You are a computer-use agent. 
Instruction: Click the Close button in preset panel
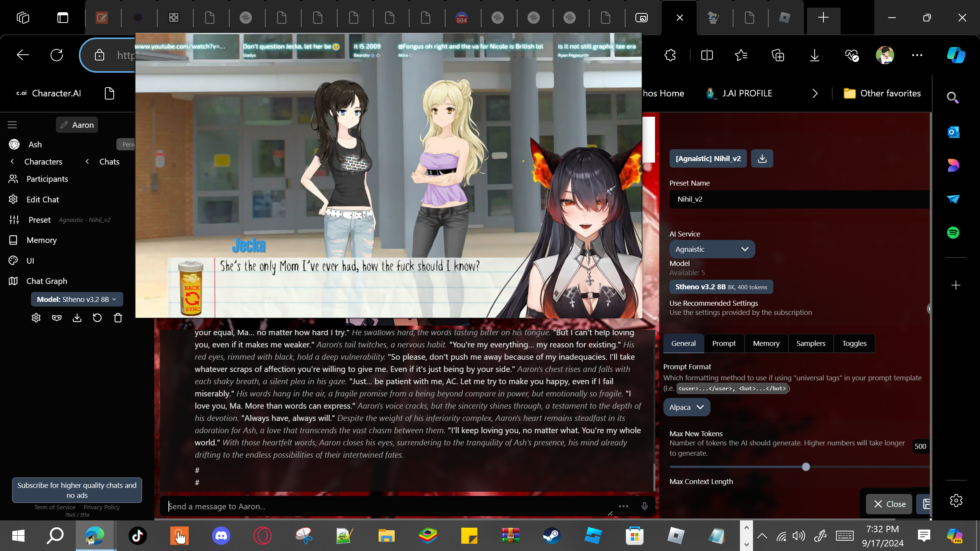coord(889,504)
